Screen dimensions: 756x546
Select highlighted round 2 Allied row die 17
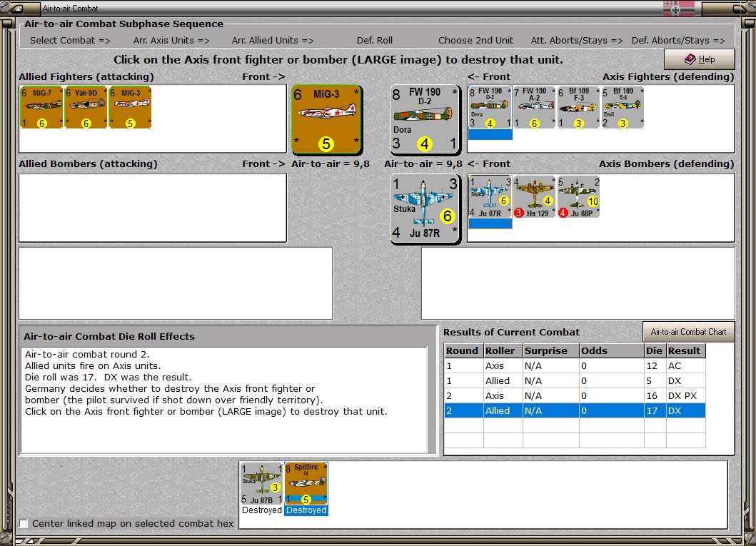[575, 410]
